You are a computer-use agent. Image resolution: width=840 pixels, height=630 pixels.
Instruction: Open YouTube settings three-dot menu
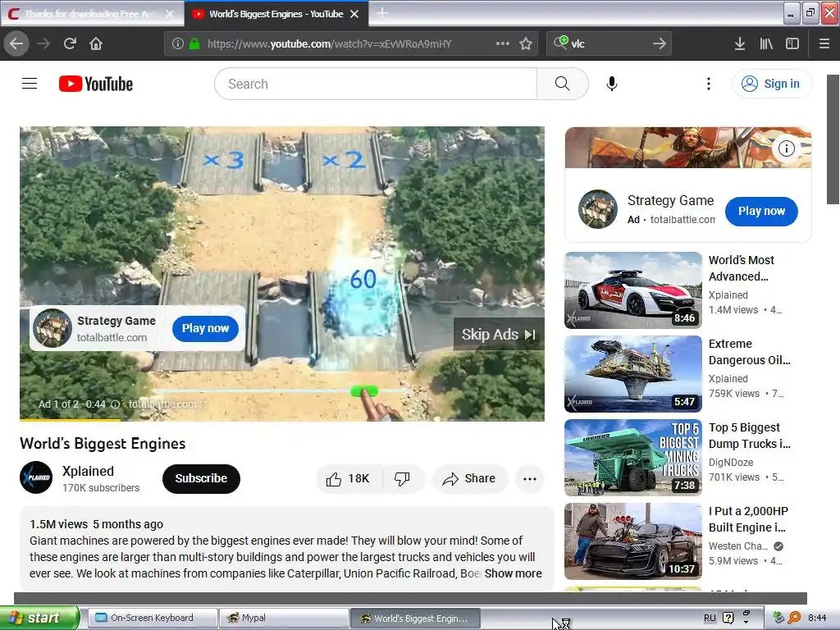point(708,84)
